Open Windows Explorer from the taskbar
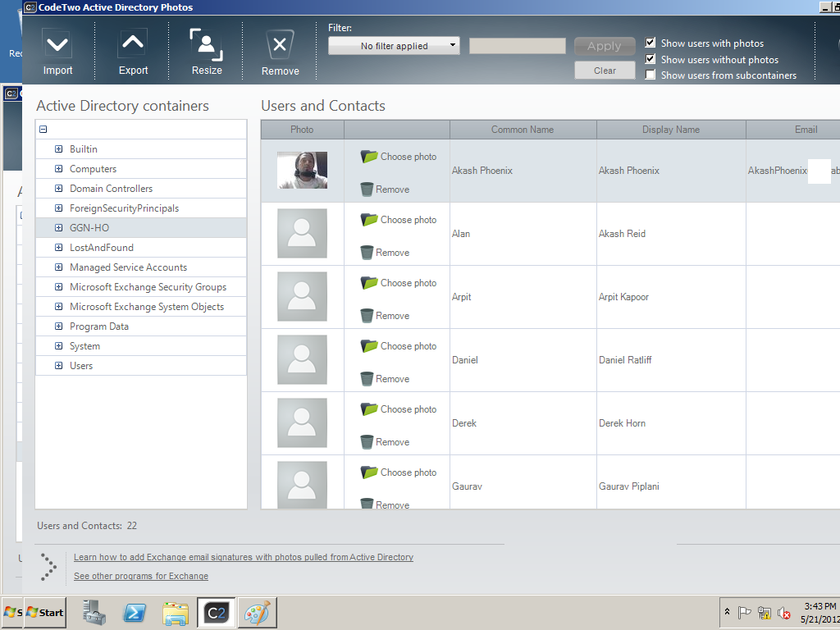The image size is (840, 630). click(176, 614)
